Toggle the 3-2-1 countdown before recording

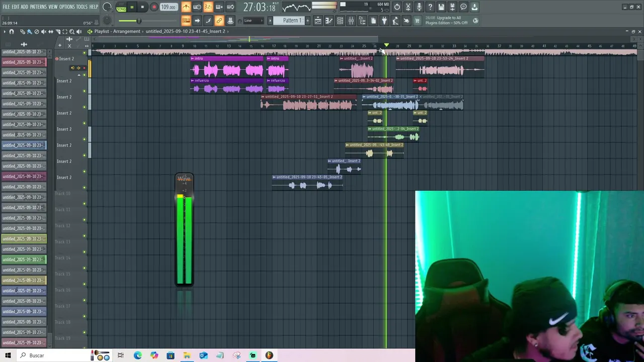click(208, 7)
